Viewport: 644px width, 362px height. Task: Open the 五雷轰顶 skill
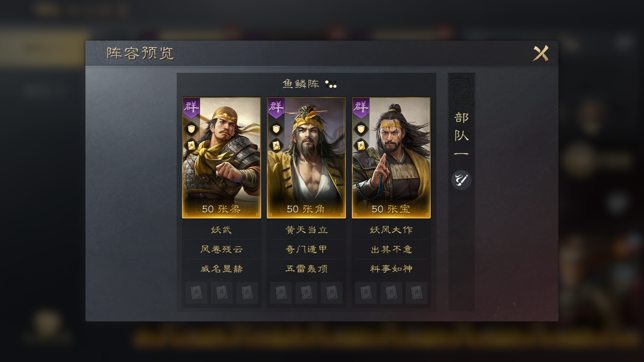pos(306,268)
